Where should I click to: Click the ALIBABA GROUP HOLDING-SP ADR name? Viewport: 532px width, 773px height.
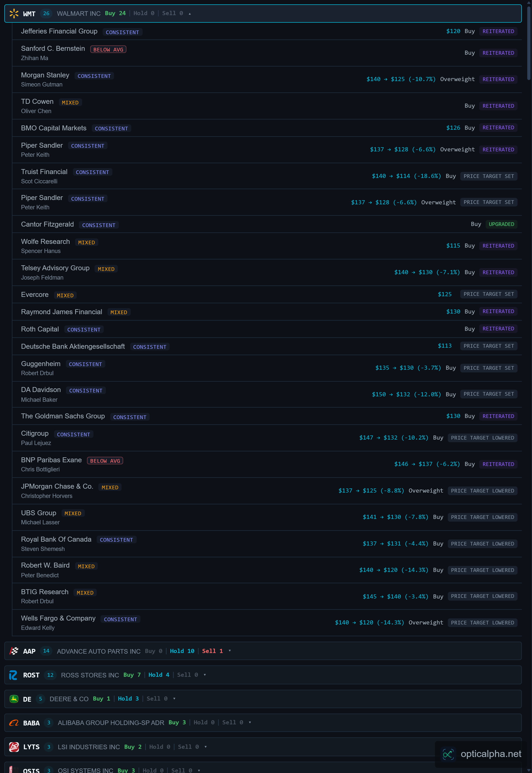(x=111, y=723)
